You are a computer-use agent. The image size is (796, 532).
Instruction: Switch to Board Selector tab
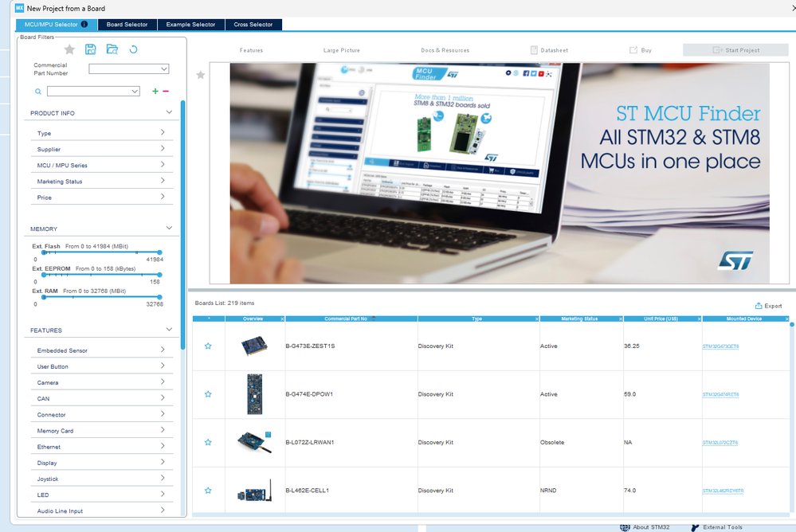coord(127,25)
